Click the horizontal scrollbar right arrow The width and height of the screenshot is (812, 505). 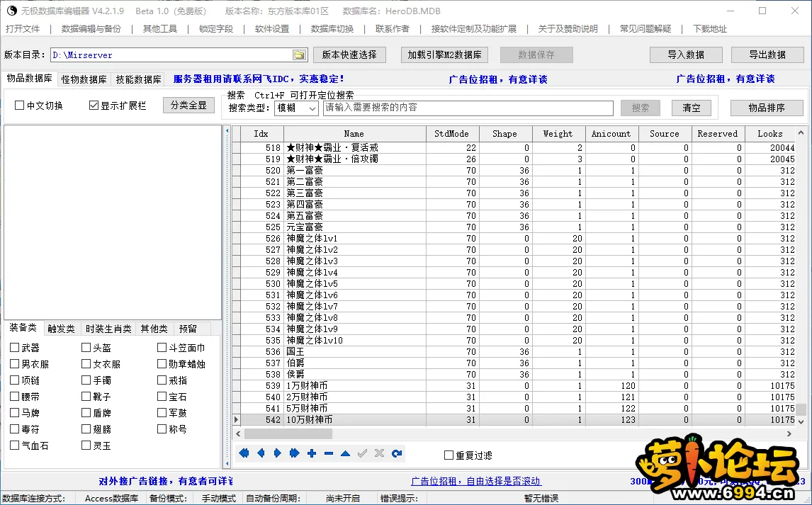pos(789,433)
